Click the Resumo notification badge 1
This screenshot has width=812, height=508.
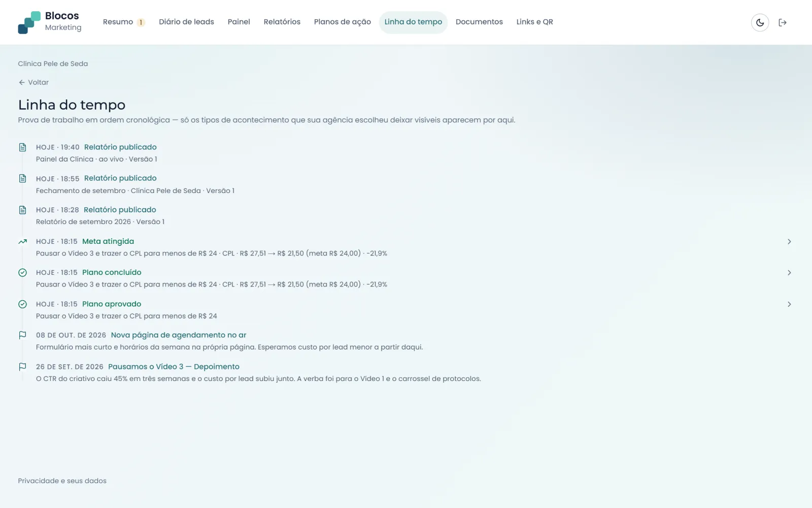[141, 22]
